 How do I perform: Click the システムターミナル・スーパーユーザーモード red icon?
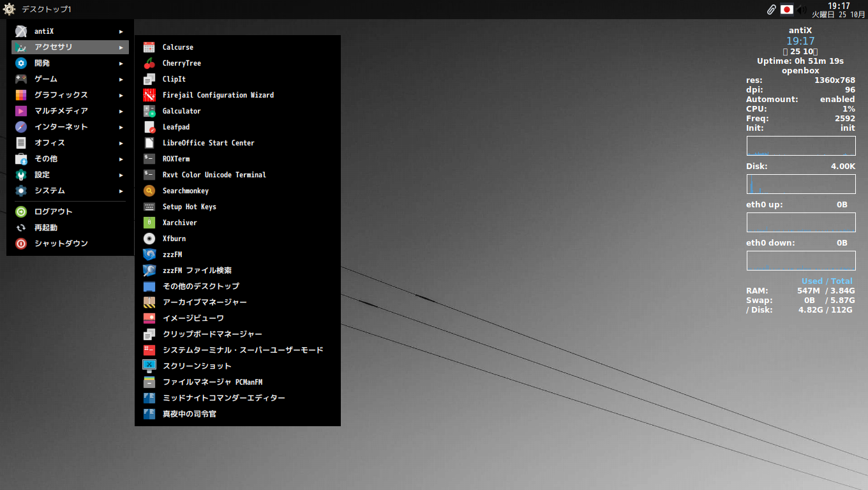[149, 350]
